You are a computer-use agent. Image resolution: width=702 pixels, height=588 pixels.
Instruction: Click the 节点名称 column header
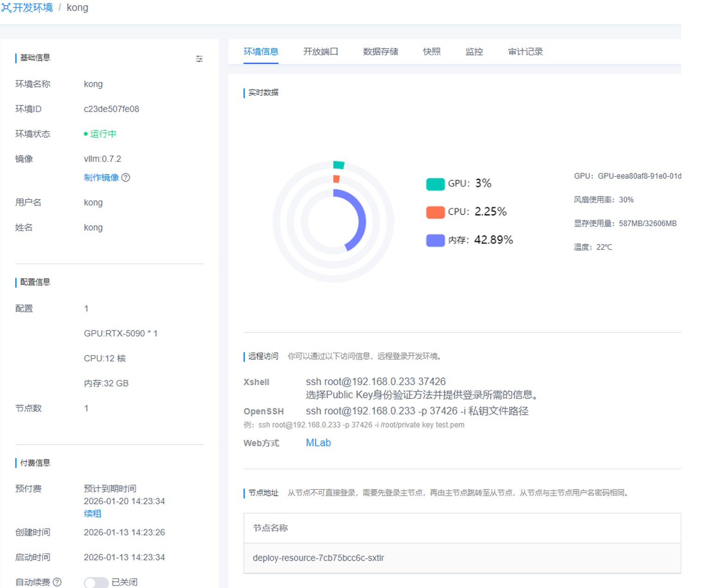click(x=271, y=528)
